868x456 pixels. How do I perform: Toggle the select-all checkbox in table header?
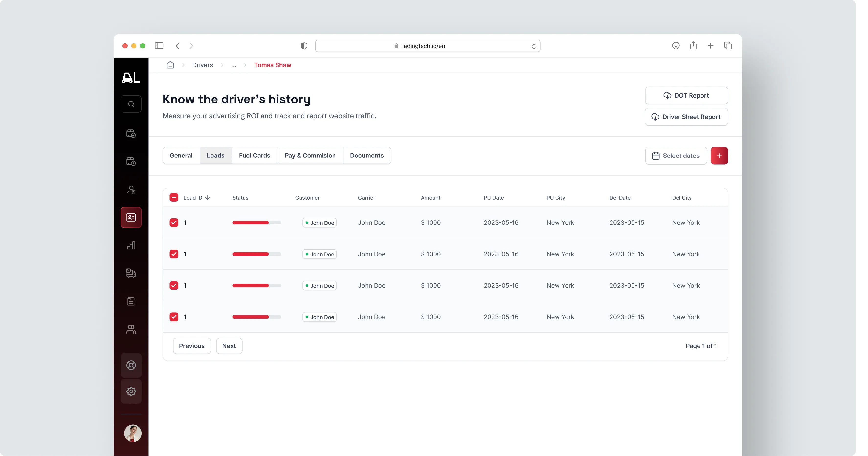pos(174,198)
